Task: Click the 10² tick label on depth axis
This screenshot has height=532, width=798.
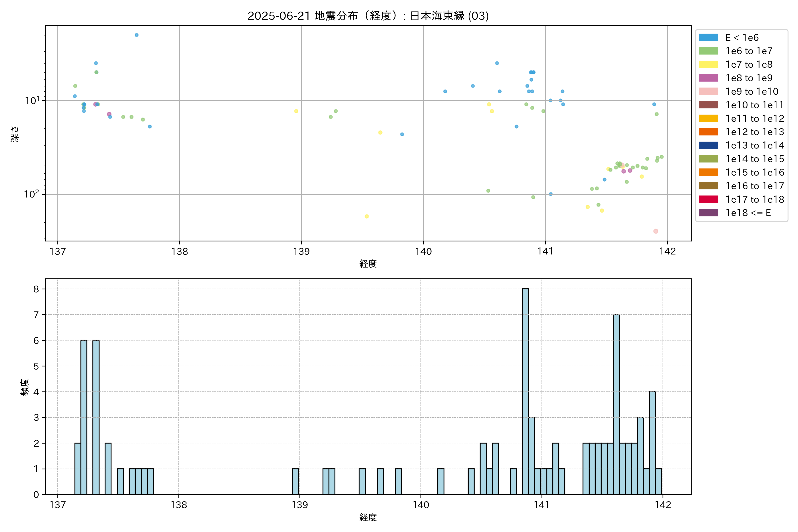Action: pyautogui.click(x=31, y=194)
